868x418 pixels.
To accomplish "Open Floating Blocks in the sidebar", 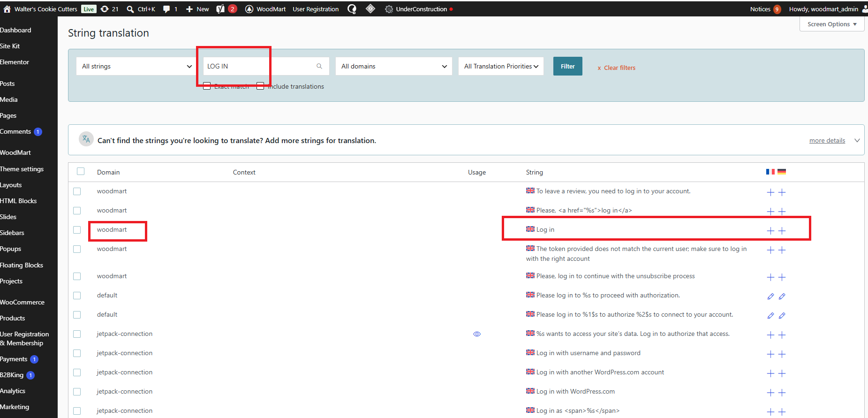I will (22, 265).
